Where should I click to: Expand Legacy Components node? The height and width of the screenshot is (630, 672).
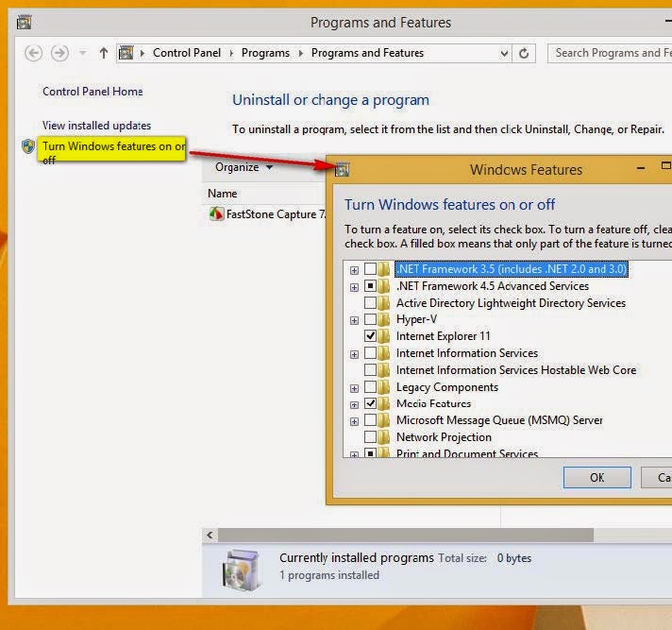(354, 388)
